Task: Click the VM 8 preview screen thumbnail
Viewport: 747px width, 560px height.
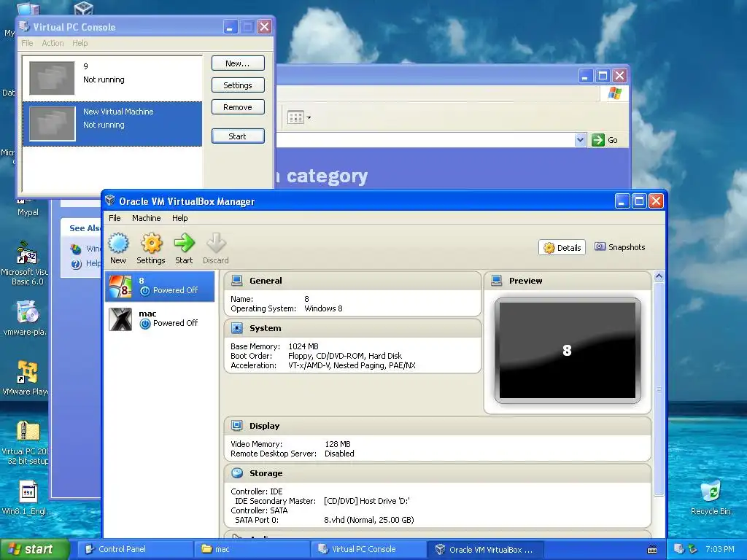Action: (x=568, y=351)
